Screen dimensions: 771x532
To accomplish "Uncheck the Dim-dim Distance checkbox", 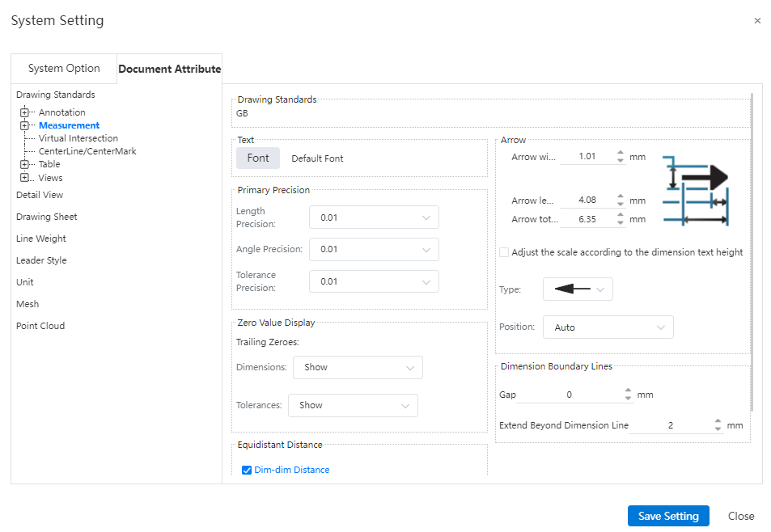I will (x=248, y=470).
